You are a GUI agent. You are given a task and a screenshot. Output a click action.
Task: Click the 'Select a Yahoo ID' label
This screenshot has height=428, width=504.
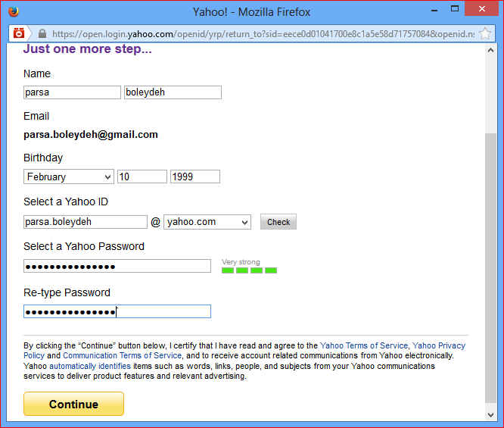(66, 202)
